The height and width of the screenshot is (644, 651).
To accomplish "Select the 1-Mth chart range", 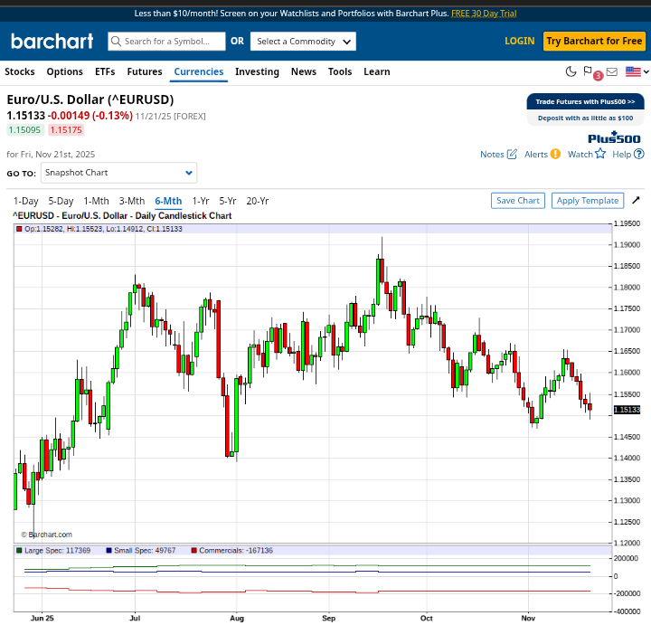I will 96,201.
